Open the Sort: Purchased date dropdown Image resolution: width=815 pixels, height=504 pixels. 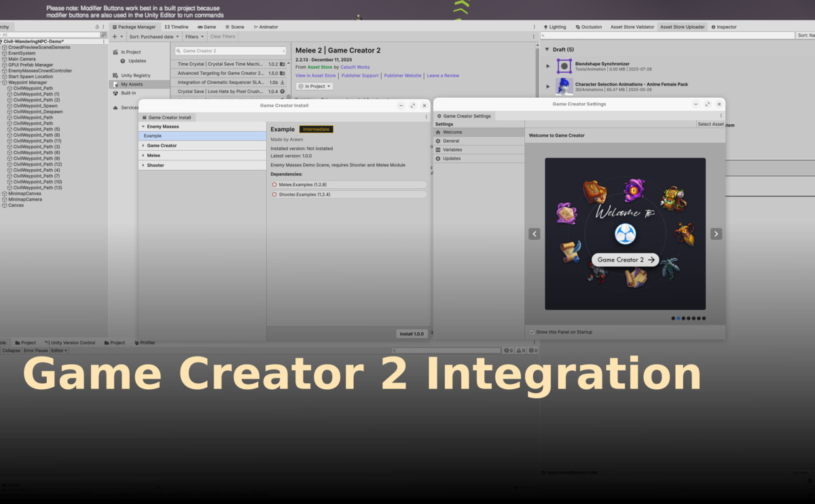coord(154,37)
